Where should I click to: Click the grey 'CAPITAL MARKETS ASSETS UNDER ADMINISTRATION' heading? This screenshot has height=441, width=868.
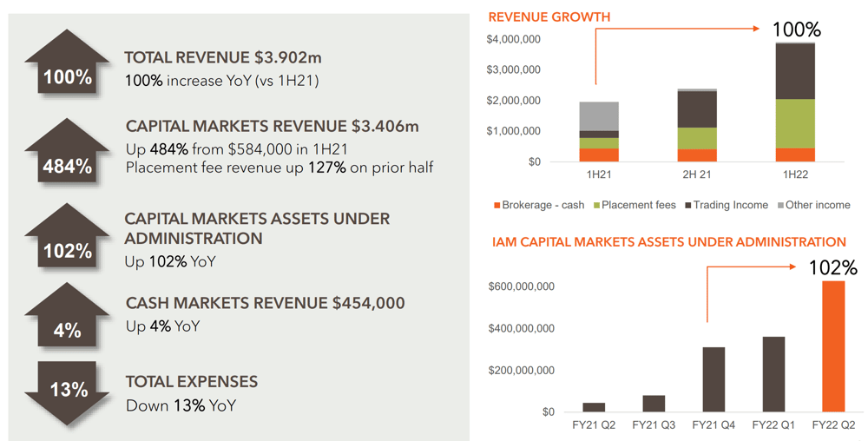click(257, 228)
